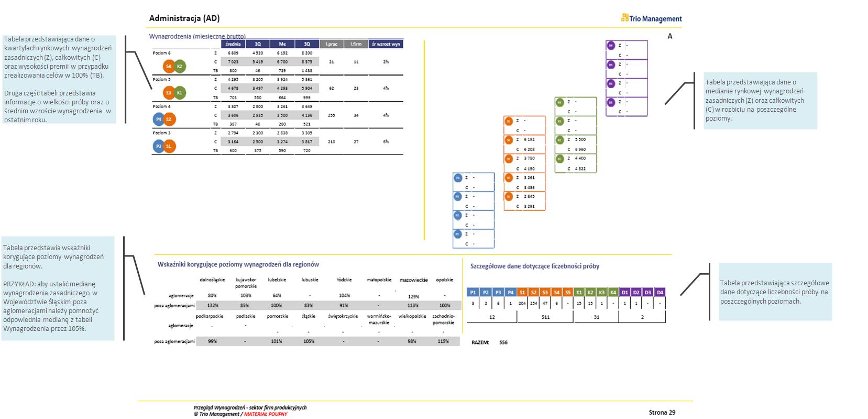Click topmost purple D4 circle in median chart

coord(611,46)
